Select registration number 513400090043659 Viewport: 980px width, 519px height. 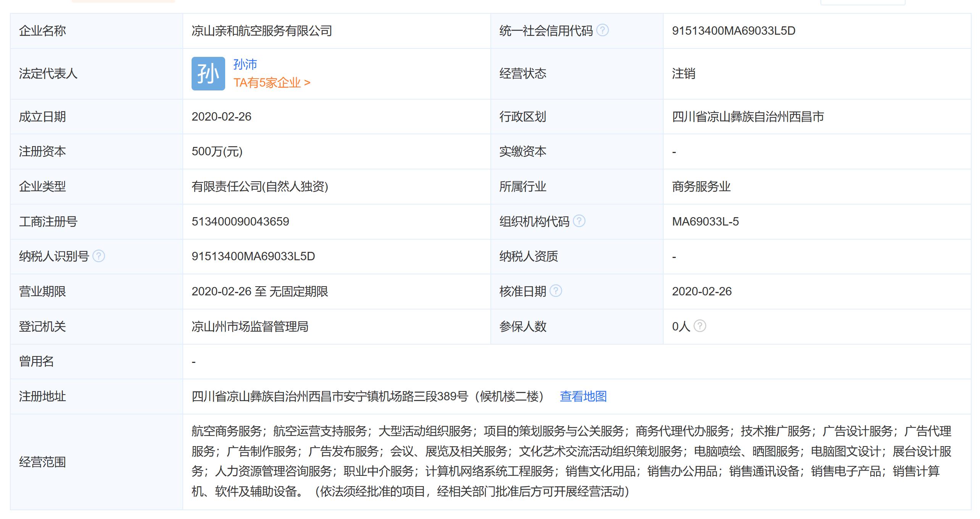click(240, 222)
